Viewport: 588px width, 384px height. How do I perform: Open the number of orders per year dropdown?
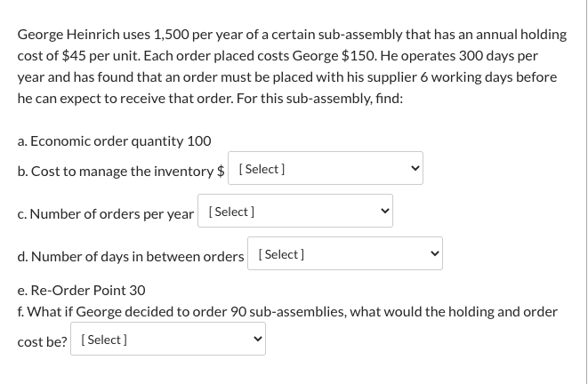click(295, 211)
